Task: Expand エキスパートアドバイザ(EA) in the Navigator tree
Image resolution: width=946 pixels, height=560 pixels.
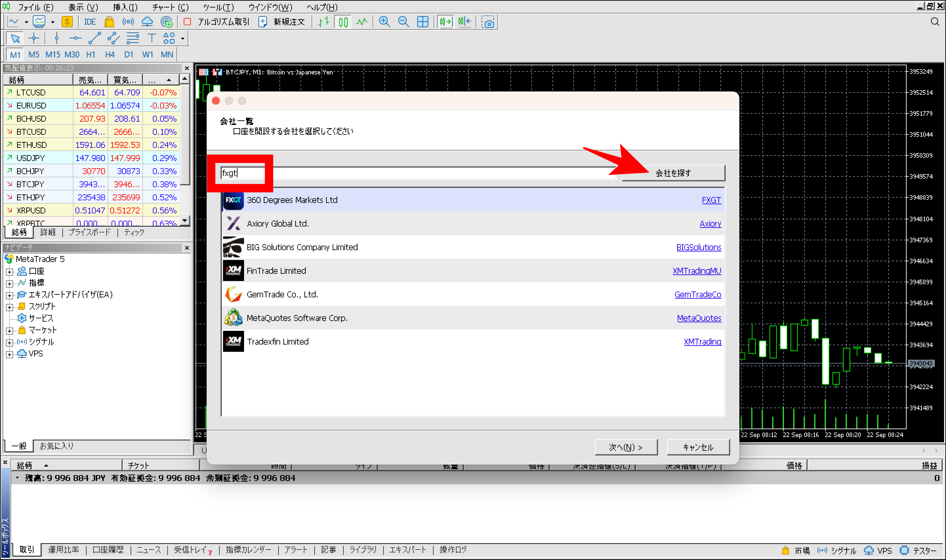Action: [10, 295]
